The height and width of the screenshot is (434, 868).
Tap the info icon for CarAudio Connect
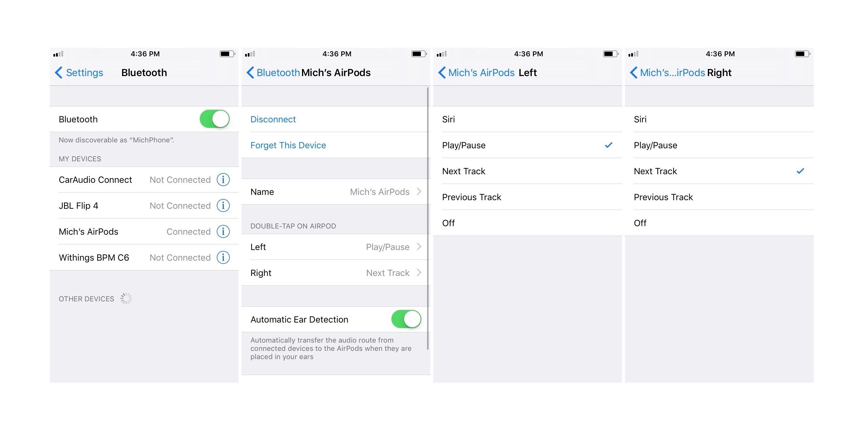pyautogui.click(x=225, y=179)
